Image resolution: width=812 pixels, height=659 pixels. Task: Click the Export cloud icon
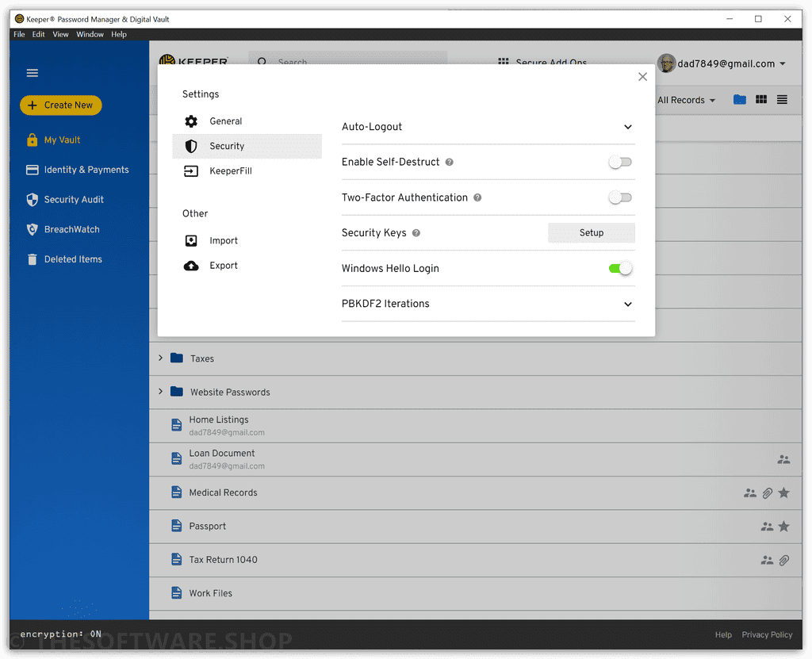(191, 266)
